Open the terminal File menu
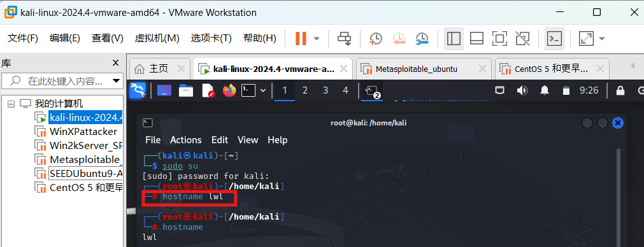Viewport: 644px width, 247px height. (x=153, y=140)
